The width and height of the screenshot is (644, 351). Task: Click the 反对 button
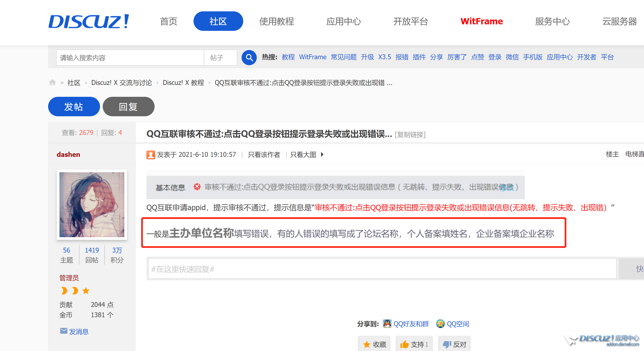[454, 344]
